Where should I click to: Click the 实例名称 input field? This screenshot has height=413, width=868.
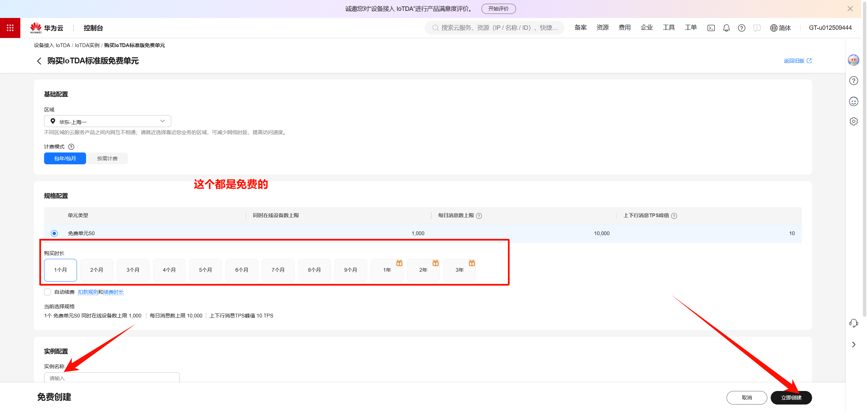[112, 378]
